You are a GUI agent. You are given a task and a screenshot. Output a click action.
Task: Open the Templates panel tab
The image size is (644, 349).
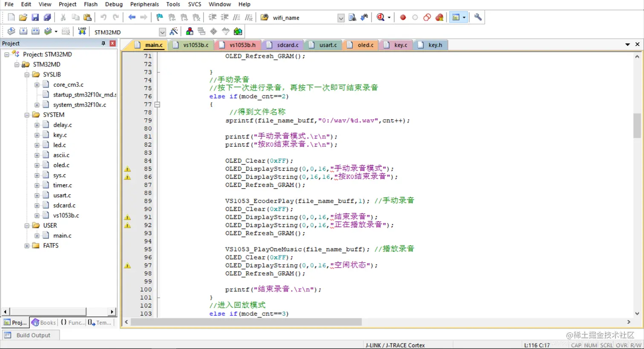click(x=100, y=323)
